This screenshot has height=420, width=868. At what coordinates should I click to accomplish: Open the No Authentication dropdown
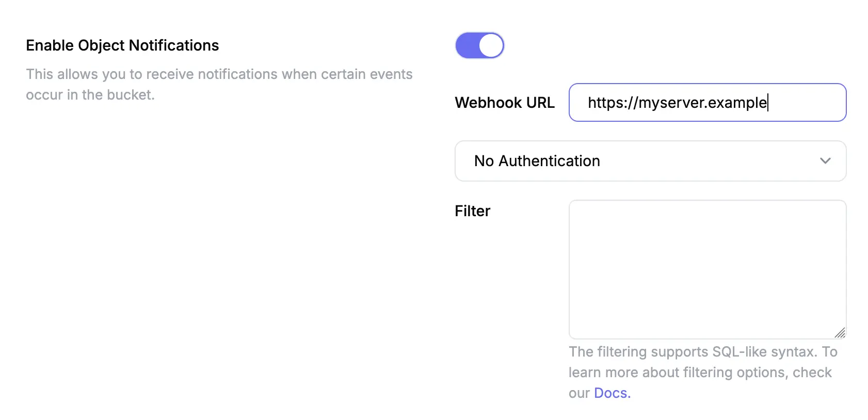click(x=650, y=161)
